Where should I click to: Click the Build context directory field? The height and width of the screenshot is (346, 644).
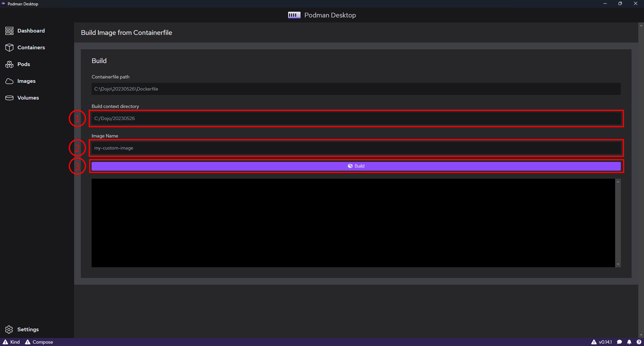tap(356, 118)
